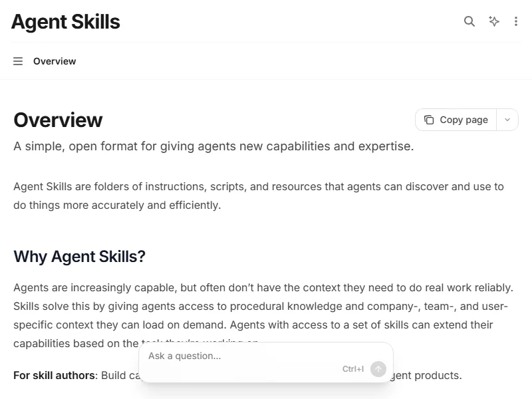Click the copy icon beside Copy page
The width and height of the screenshot is (532, 399).
(429, 120)
